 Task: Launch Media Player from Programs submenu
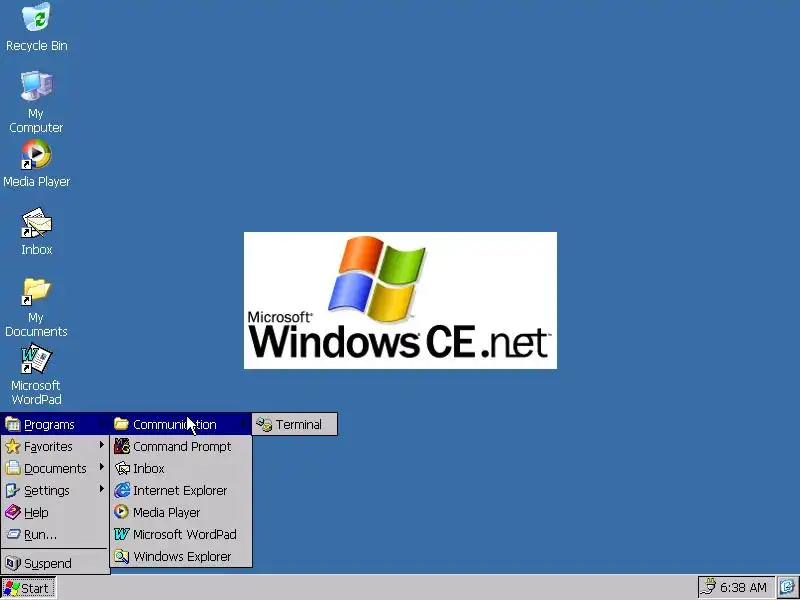point(181,512)
